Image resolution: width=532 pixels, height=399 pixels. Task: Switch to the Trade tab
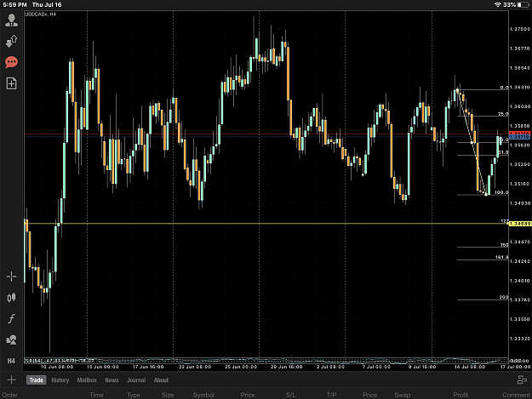[36, 380]
